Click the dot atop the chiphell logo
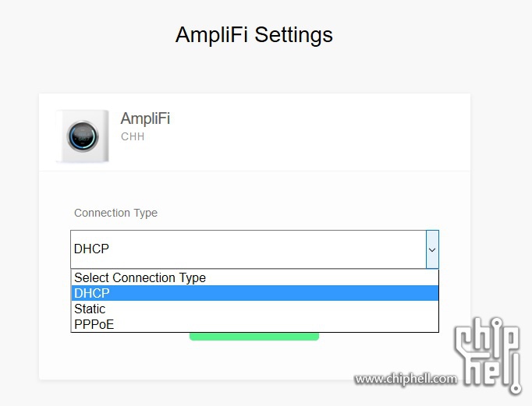 497,323
